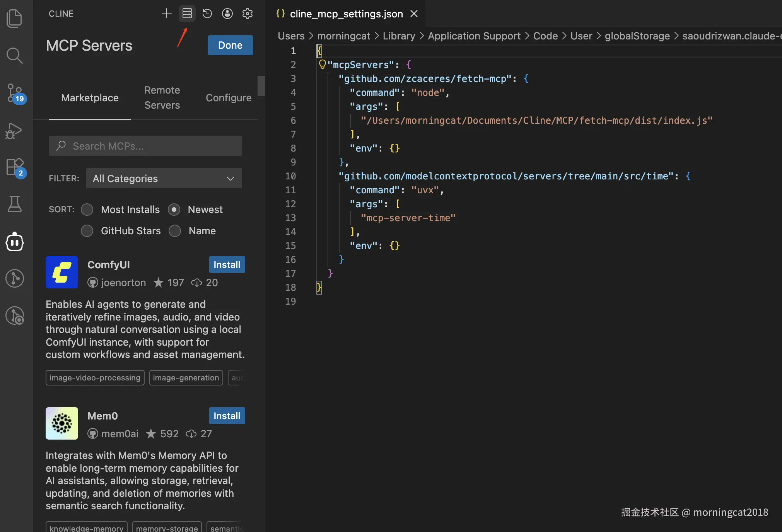Image resolution: width=782 pixels, height=532 pixels.
Task: Open the All Categories filter dropdown
Action: [x=164, y=178]
